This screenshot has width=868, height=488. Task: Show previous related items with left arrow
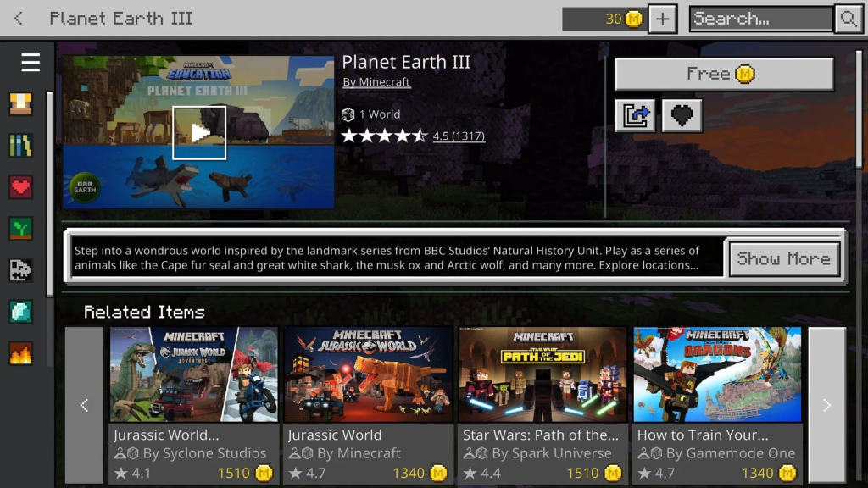point(84,405)
